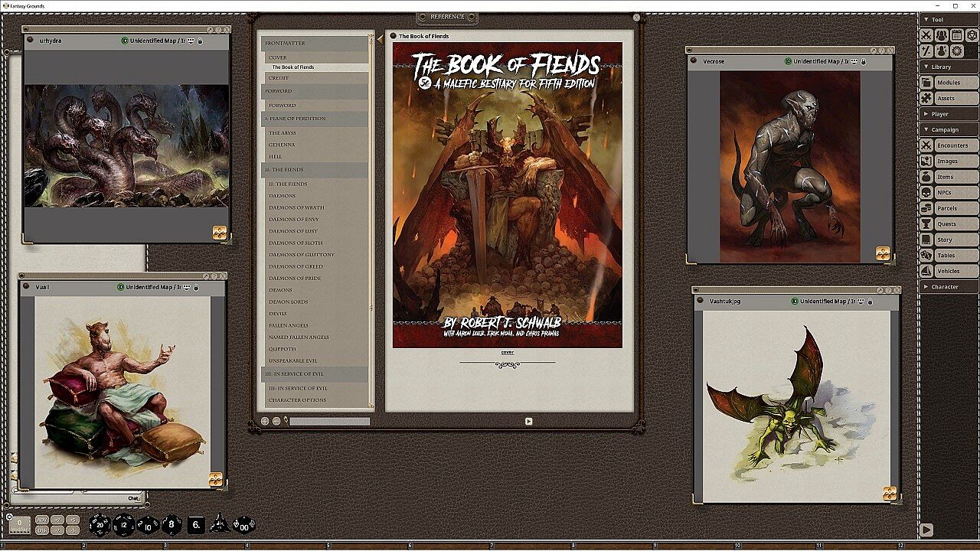980x551 pixels.
Task: Open the Quests campaign list
Action: 949,224
